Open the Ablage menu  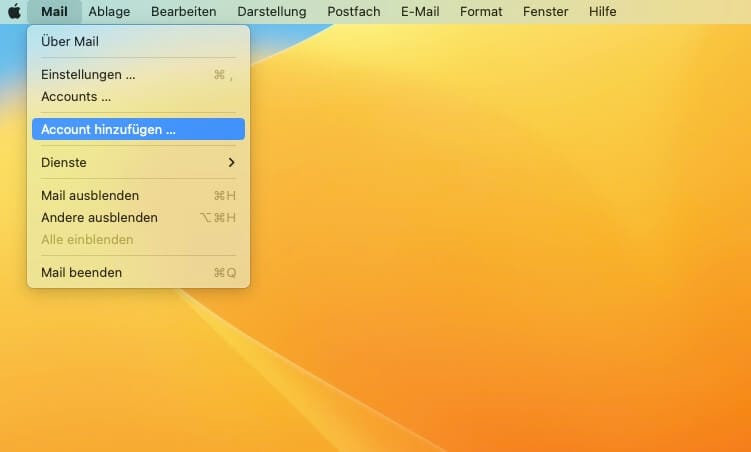109,12
